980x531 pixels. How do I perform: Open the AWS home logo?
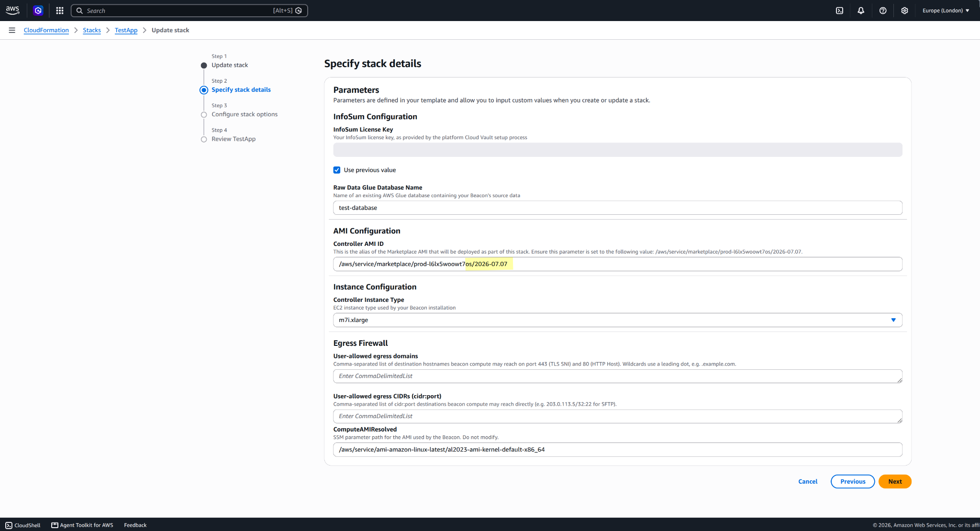pos(12,10)
